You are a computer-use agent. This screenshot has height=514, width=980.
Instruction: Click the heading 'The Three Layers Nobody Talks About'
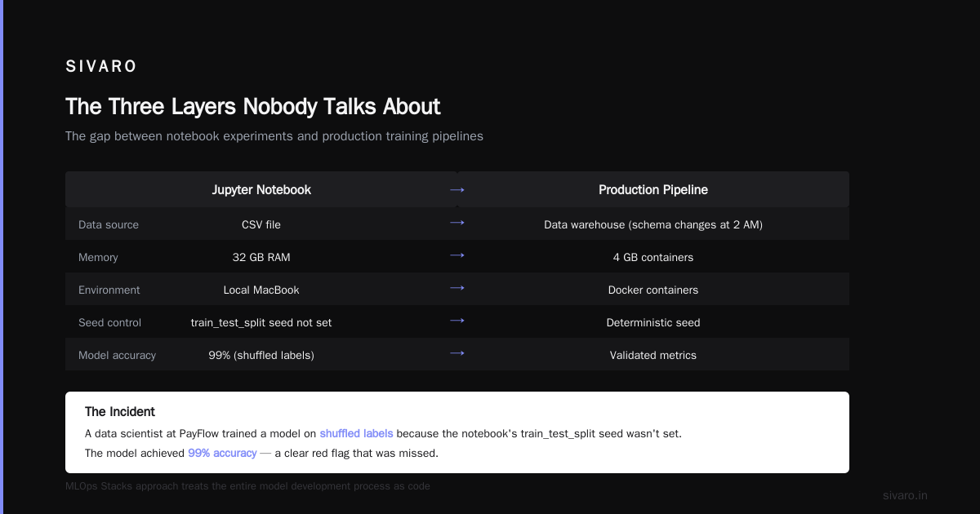pos(253,107)
